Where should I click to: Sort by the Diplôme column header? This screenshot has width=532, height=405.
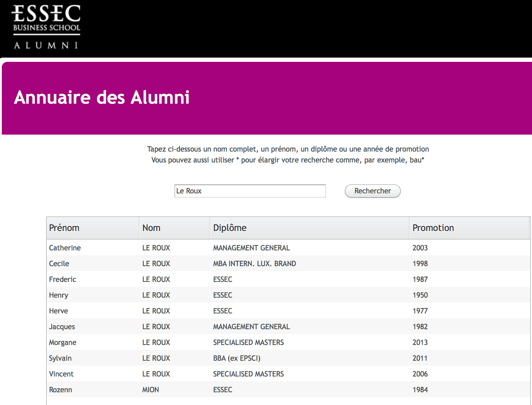(x=310, y=228)
